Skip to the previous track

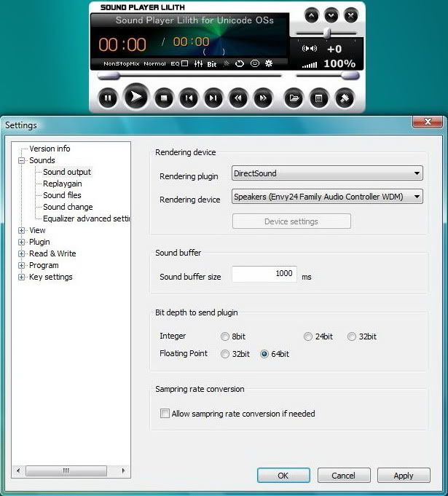pos(189,98)
